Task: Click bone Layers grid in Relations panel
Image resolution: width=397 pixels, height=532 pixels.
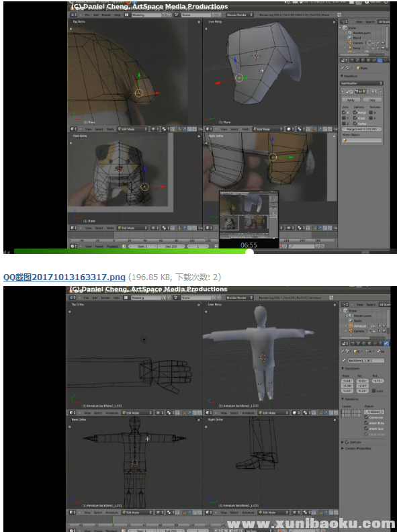Action: 351,414
